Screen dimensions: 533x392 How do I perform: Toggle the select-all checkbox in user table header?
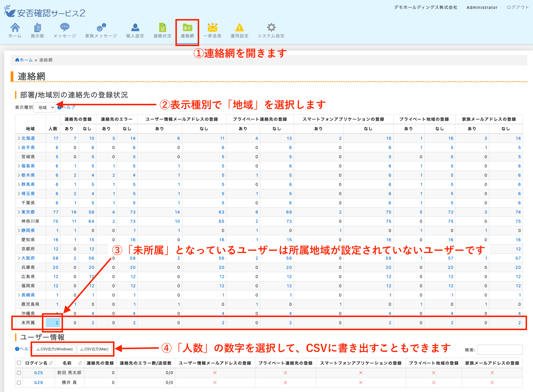tap(19, 363)
